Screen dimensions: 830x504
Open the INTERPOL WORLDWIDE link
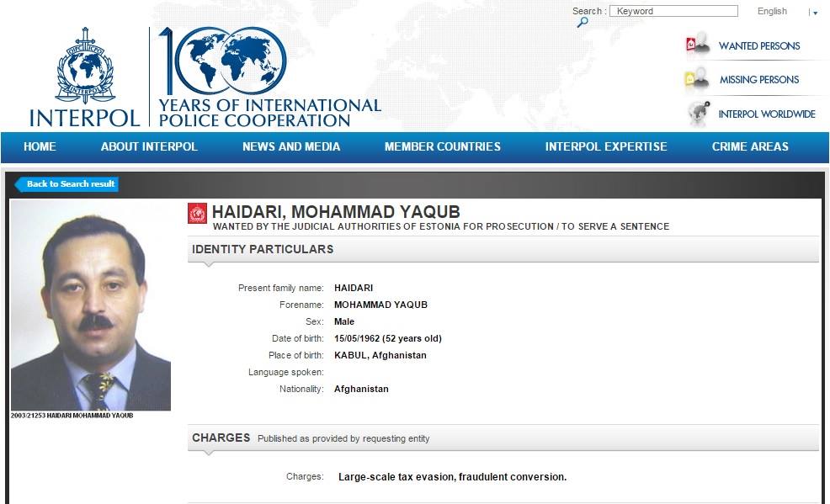767,114
